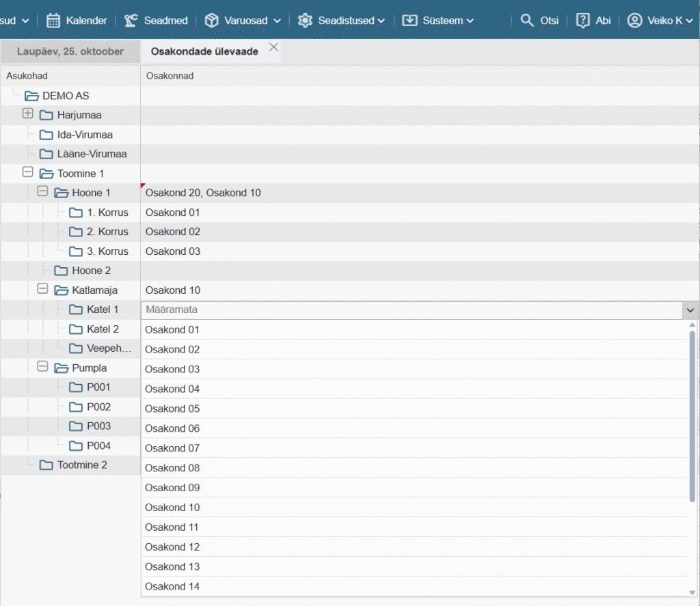
Task: Collapse the Katlamaja tree node
Action: (42, 290)
